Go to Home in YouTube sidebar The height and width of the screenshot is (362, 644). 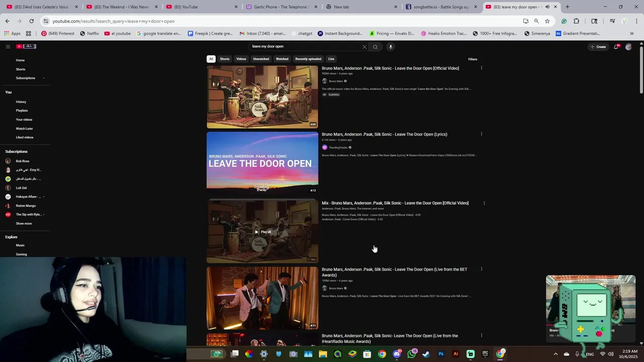(20, 60)
